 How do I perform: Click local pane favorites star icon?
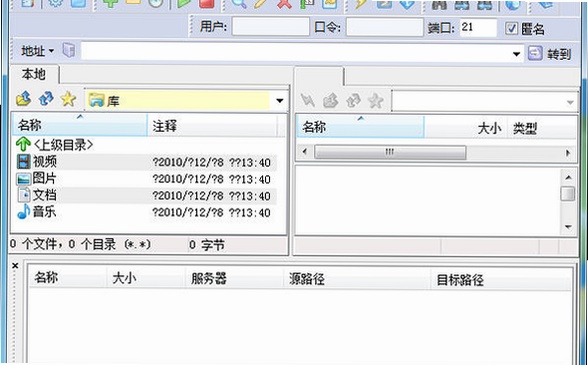[68, 99]
